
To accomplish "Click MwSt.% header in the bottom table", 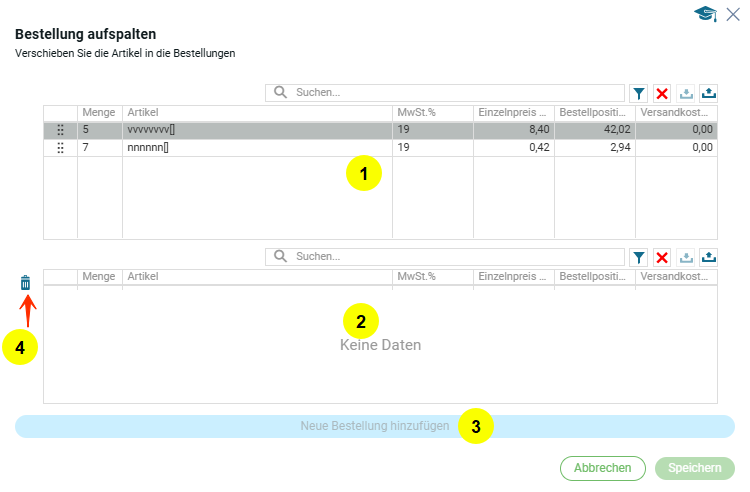I will [432, 277].
